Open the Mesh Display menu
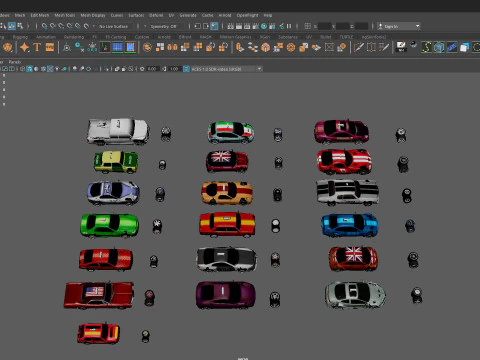The width and height of the screenshot is (480, 360). tap(93, 15)
